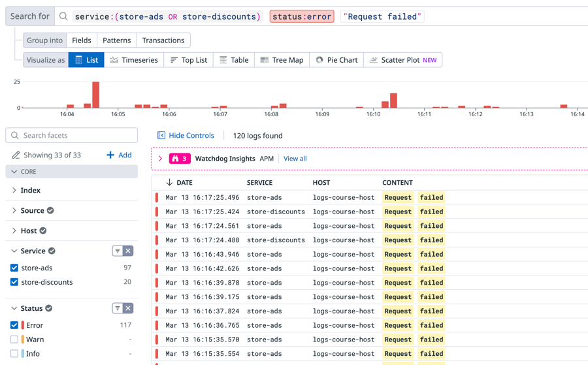Click the "Request failed" query pill

(382, 16)
